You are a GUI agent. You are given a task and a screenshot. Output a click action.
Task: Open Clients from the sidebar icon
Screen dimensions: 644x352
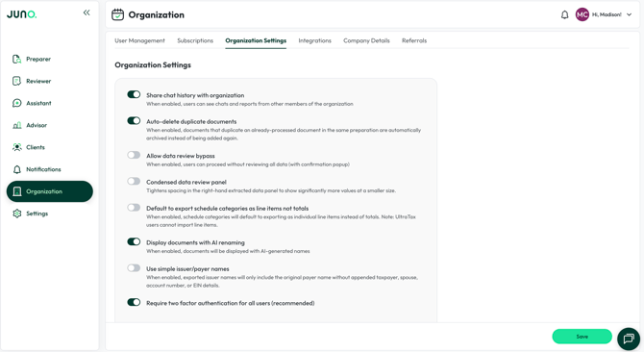tap(17, 147)
